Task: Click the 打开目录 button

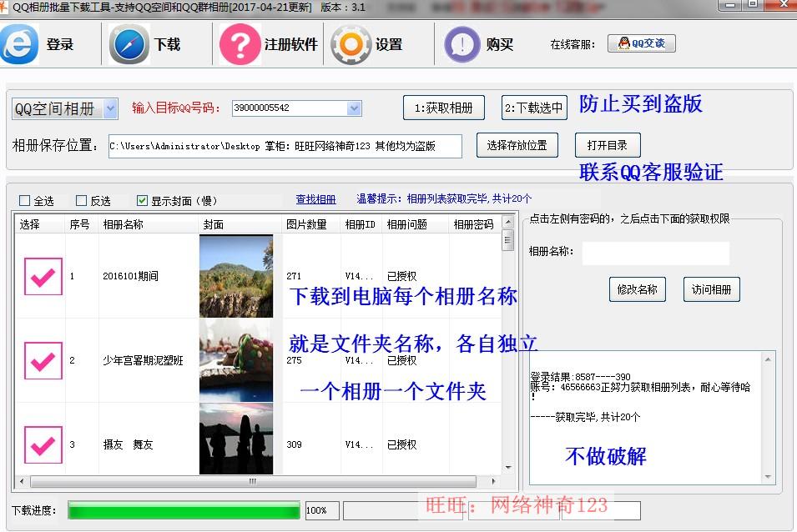Action: point(608,145)
